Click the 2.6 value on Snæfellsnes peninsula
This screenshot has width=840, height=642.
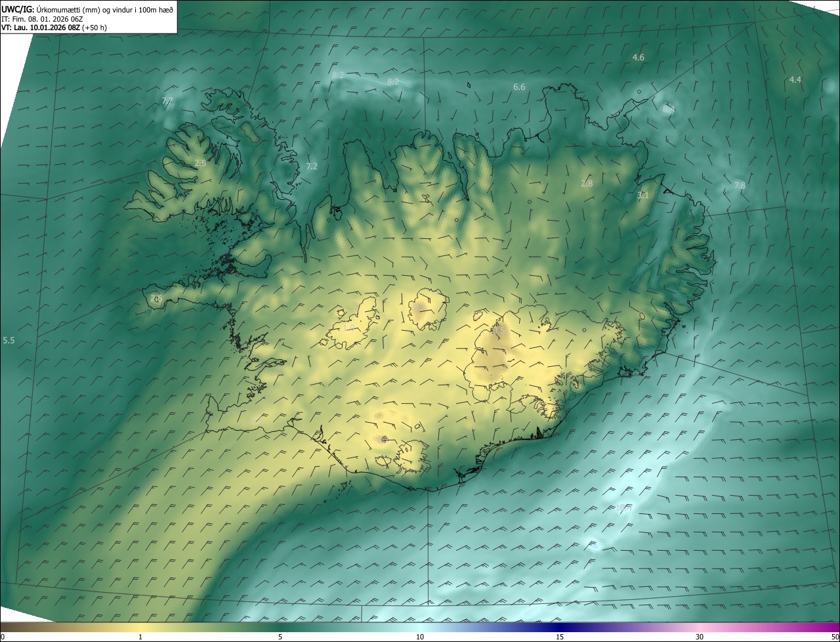[156, 299]
